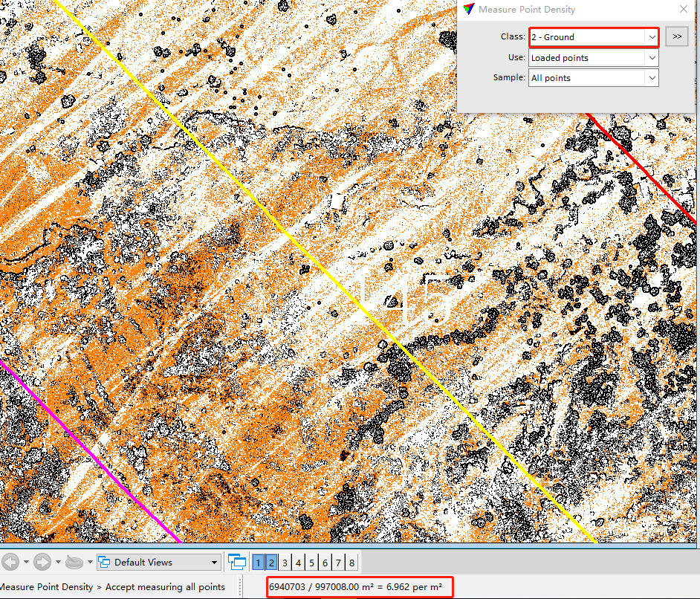700x599 pixels.
Task: Click the View Previous back arrow icon
Action: 10,562
